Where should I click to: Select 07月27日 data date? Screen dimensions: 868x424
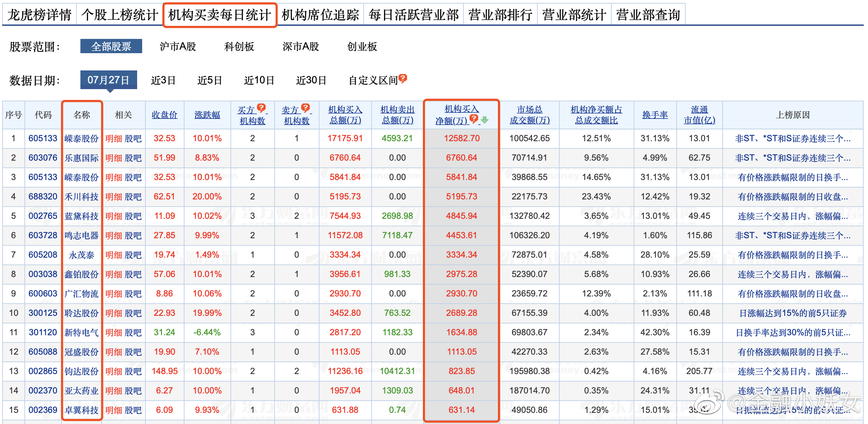[108, 80]
